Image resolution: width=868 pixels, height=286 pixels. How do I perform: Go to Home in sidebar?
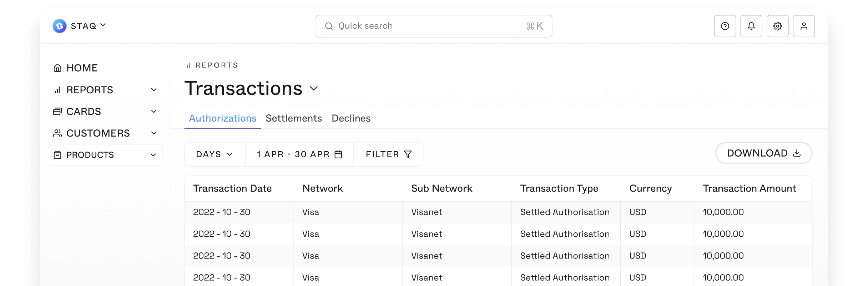82,68
